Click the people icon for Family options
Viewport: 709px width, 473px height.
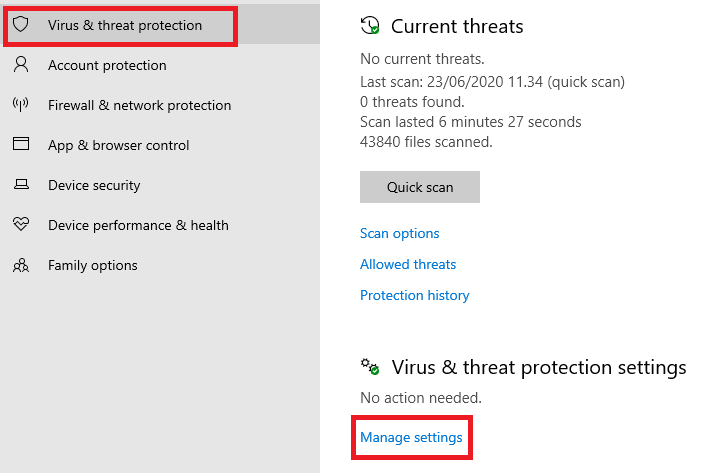[21, 265]
